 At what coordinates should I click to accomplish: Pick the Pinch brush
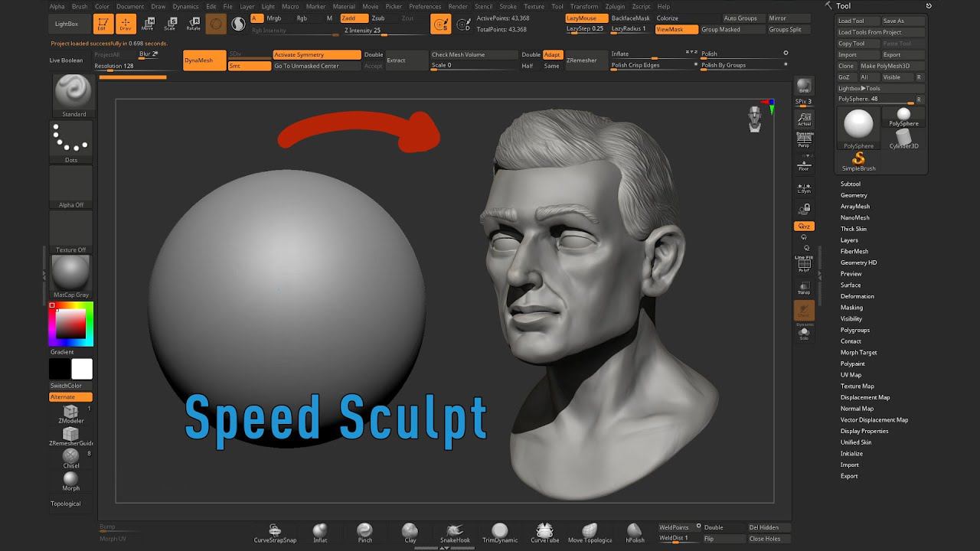point(365,533)
